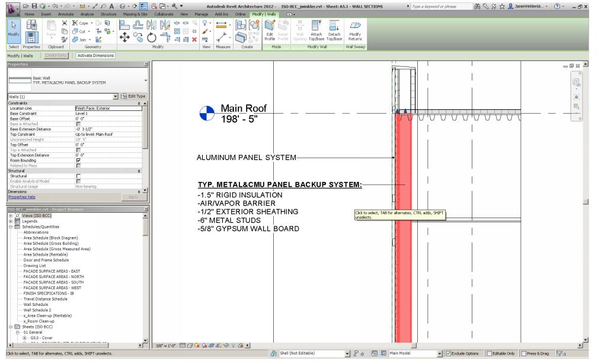The width and height of the screenshot is (598, 364).
Task: Click the Enable Analytical Model checkbox
Action: (x=78, y=181)
